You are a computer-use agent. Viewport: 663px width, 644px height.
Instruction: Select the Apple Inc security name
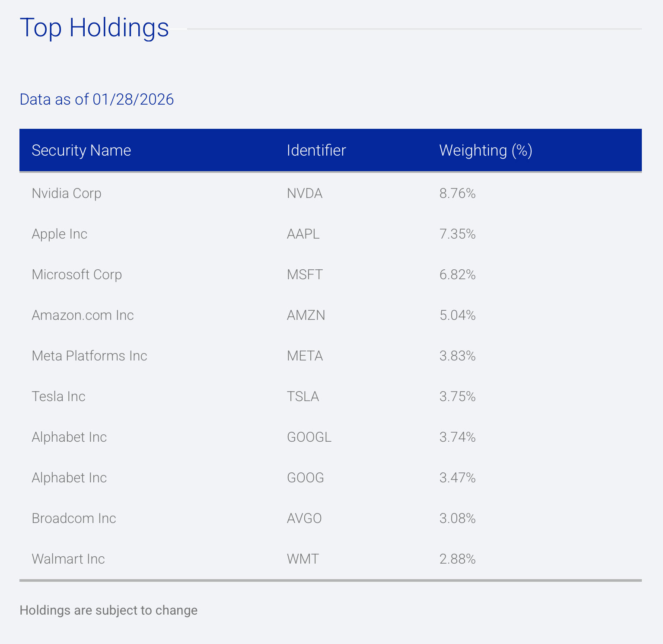tap(60, 234)
